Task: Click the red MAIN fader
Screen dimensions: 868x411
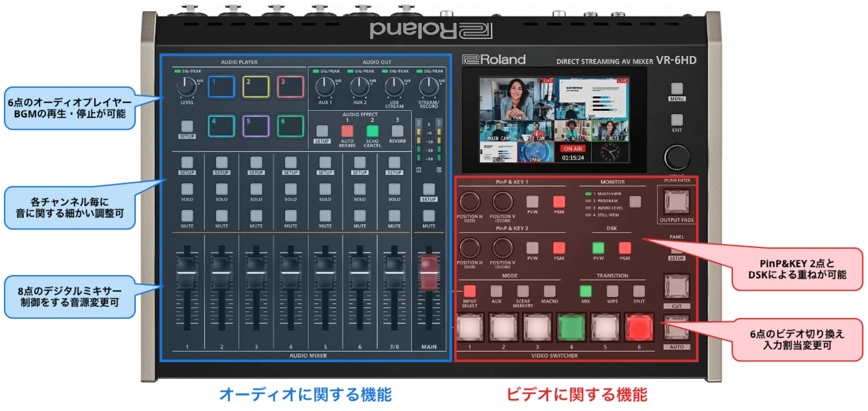Action: pos(429,272)
